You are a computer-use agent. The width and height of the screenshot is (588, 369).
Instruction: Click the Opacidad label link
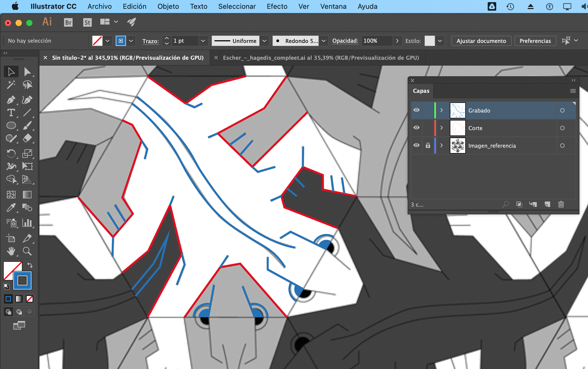345,41
